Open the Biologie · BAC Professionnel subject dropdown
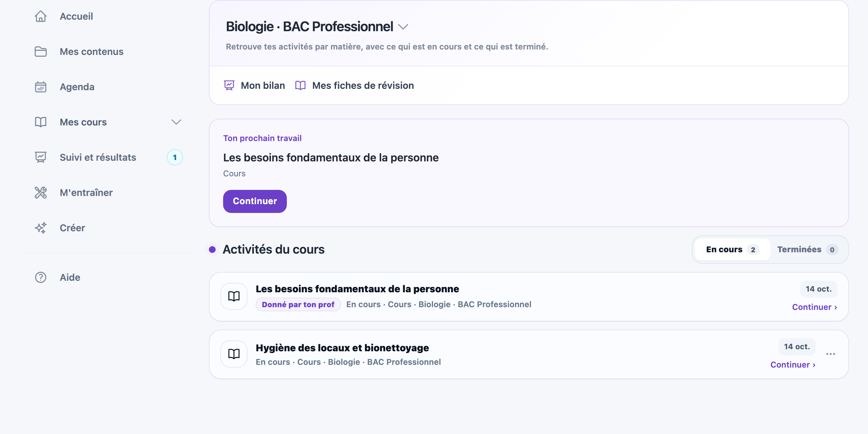This screenshot has height=434, width=868. [x=403, y=27]
